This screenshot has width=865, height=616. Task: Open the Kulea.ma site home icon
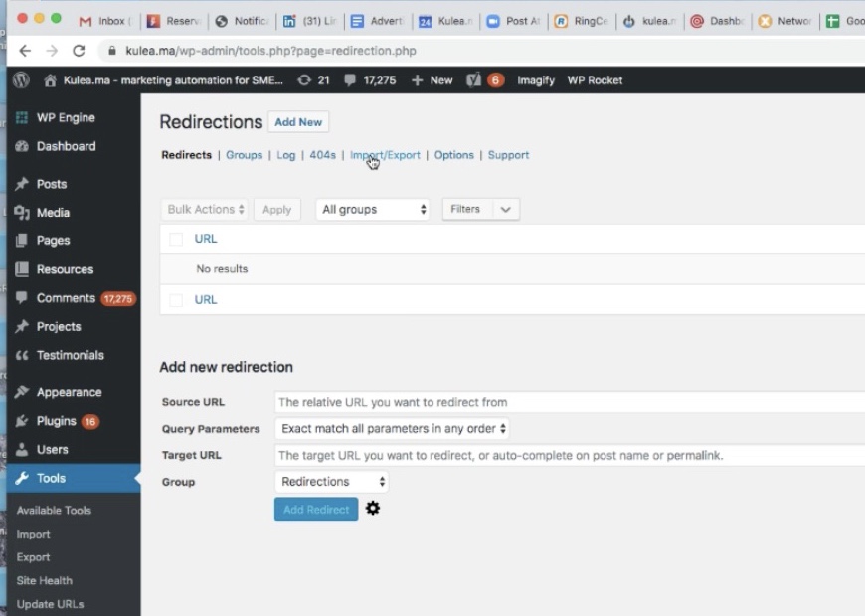tap(50, 80)
